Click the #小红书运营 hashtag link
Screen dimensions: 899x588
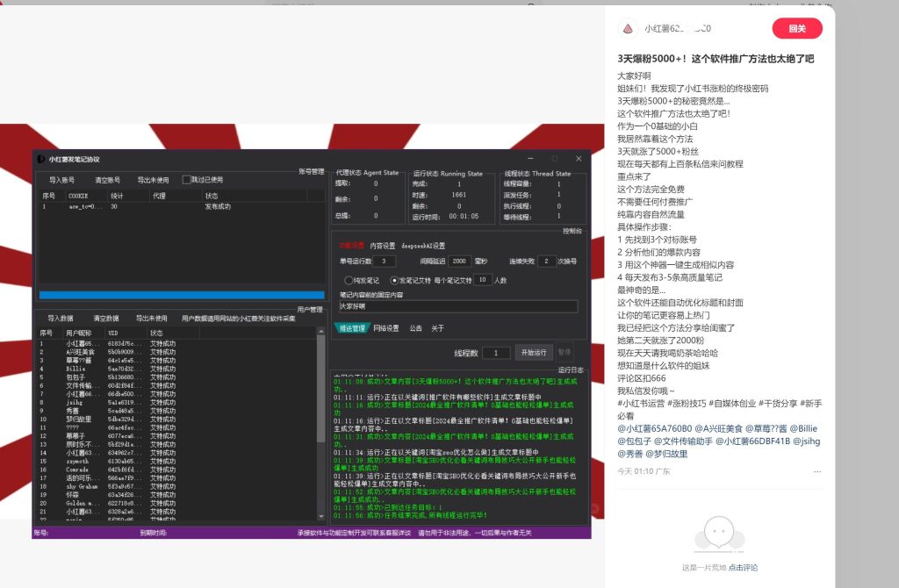coord(643,403)
